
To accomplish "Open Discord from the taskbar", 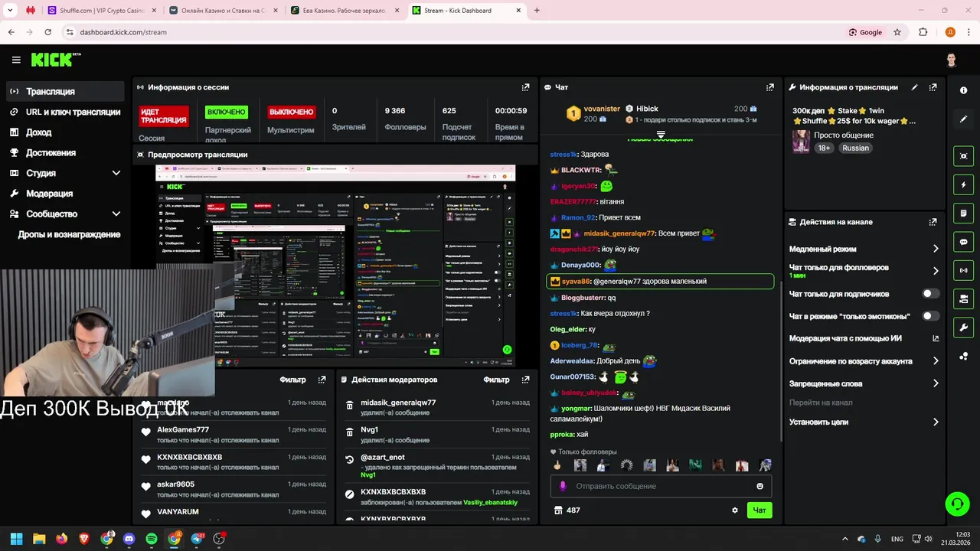I will tap(129, 539).
